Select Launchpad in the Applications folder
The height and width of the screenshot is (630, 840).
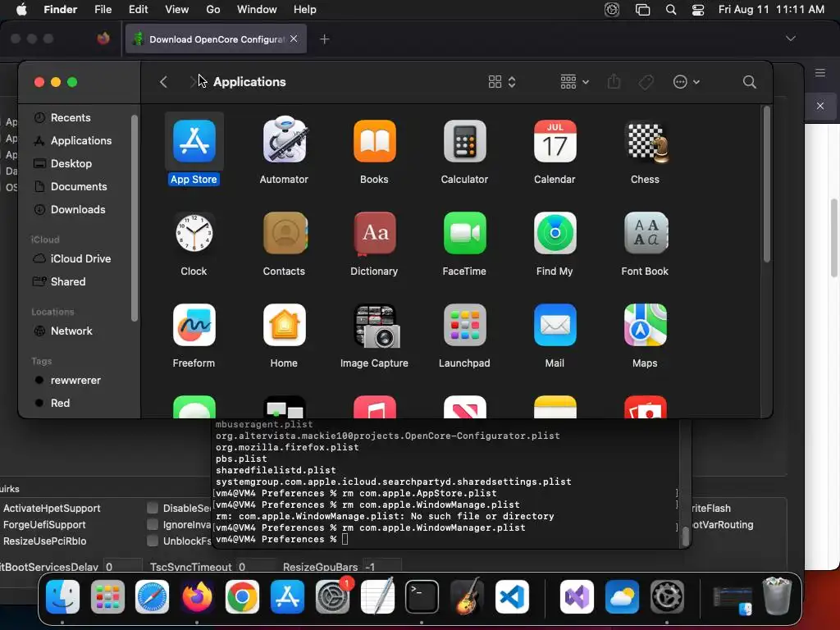coord(464,325)
